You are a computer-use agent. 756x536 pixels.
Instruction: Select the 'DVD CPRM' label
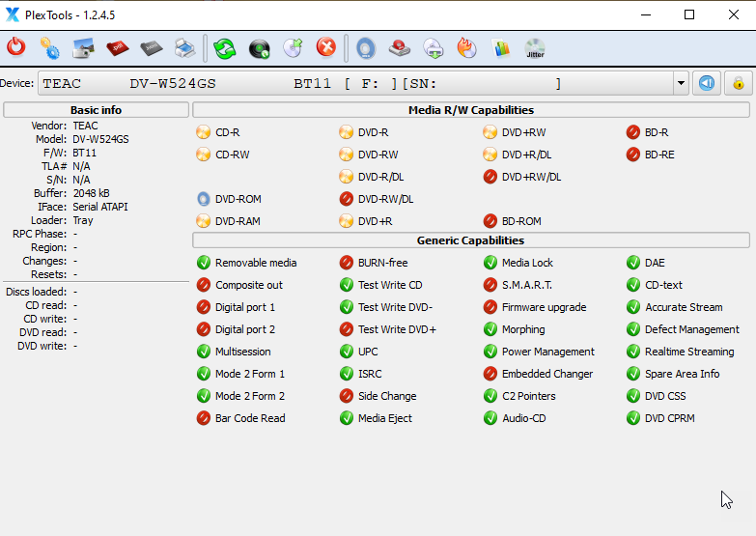coord(670,418)
